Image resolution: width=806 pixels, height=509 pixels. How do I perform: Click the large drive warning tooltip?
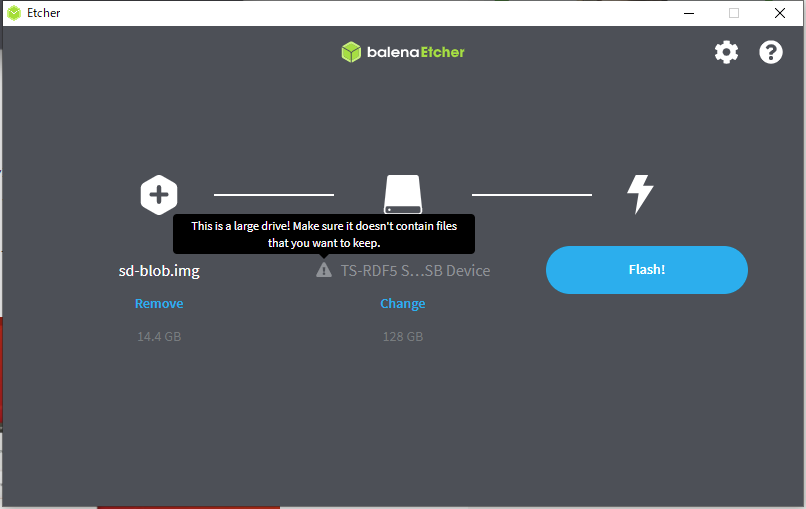324,234
